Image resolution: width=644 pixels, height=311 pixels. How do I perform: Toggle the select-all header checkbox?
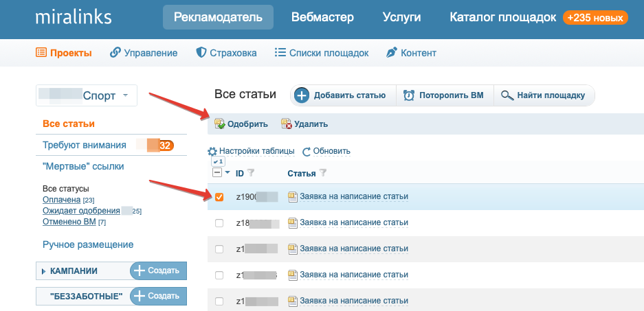tap(217, 173)
